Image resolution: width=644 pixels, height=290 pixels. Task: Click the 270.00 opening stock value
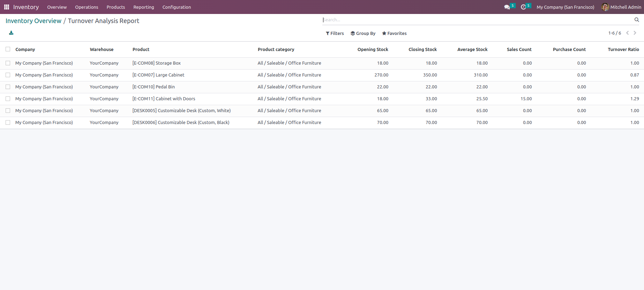coord(381,75)
